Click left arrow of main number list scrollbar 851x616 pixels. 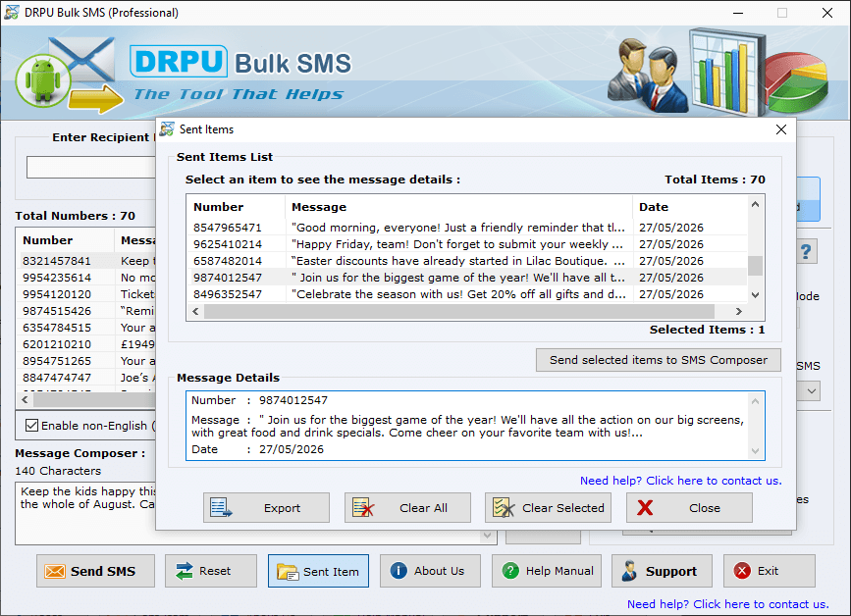(25, 399)
